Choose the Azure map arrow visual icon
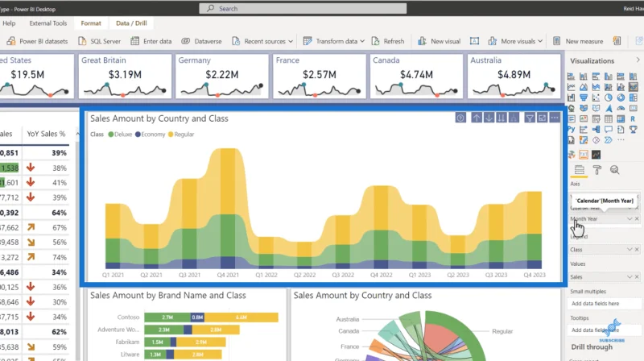This screenshot has height=361, width=644. [x=609, y=108]
